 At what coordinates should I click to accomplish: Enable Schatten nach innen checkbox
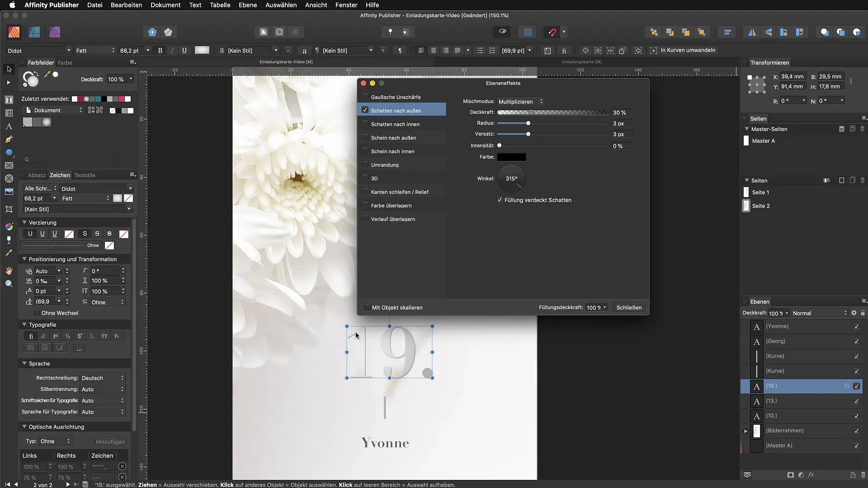coord(365,124)
